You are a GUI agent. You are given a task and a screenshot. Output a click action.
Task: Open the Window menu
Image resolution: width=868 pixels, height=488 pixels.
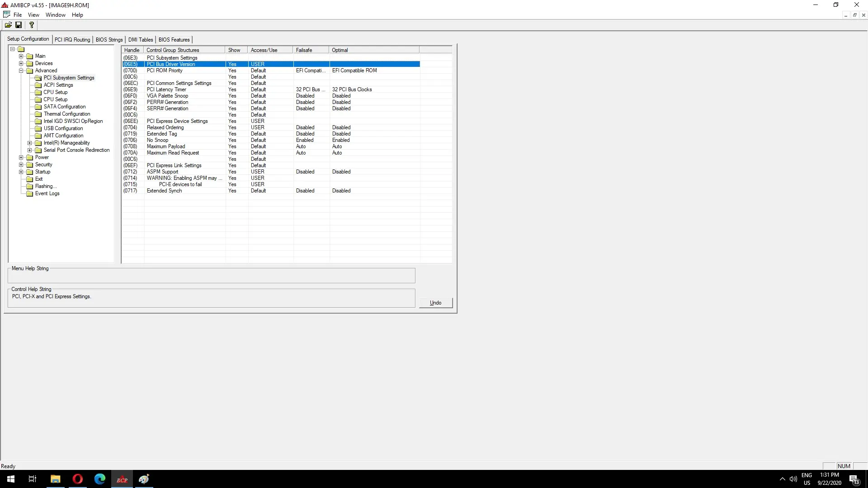(56, 15)
